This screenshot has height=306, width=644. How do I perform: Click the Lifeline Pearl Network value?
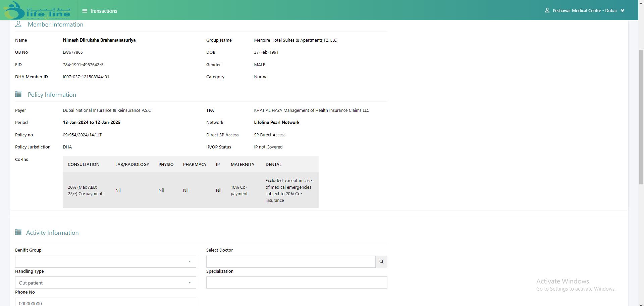point(277,123)
